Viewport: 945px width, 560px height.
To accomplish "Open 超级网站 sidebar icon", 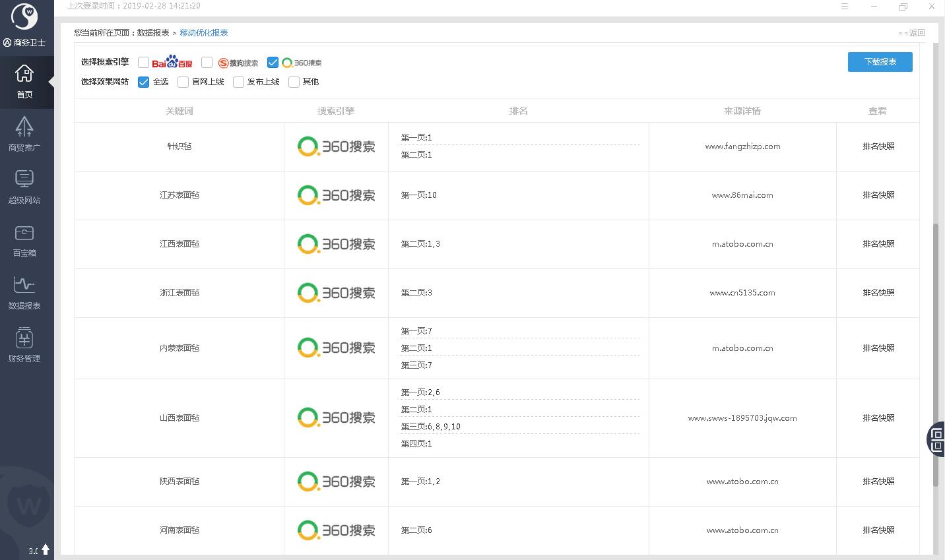I will (x=24, y=179).
